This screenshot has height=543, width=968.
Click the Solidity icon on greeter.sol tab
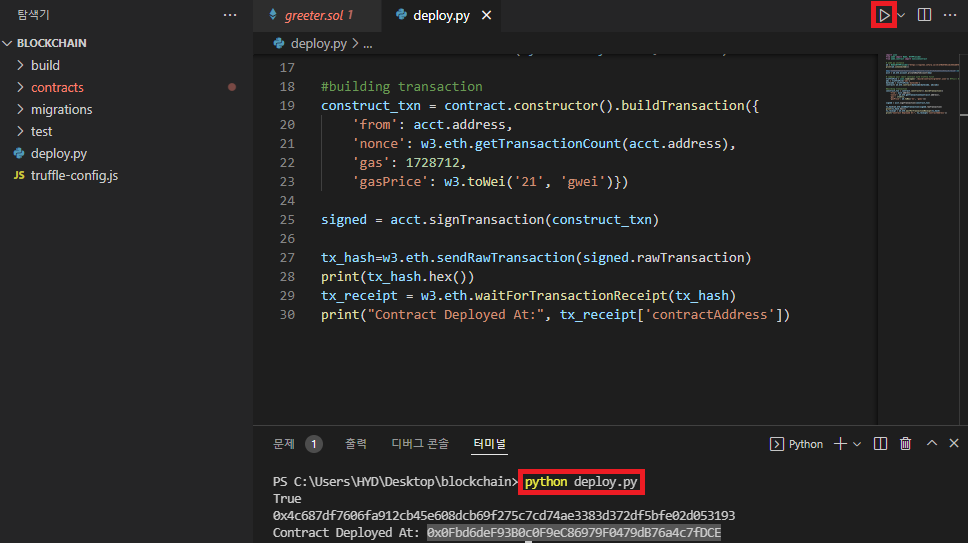tap(273, 15)
